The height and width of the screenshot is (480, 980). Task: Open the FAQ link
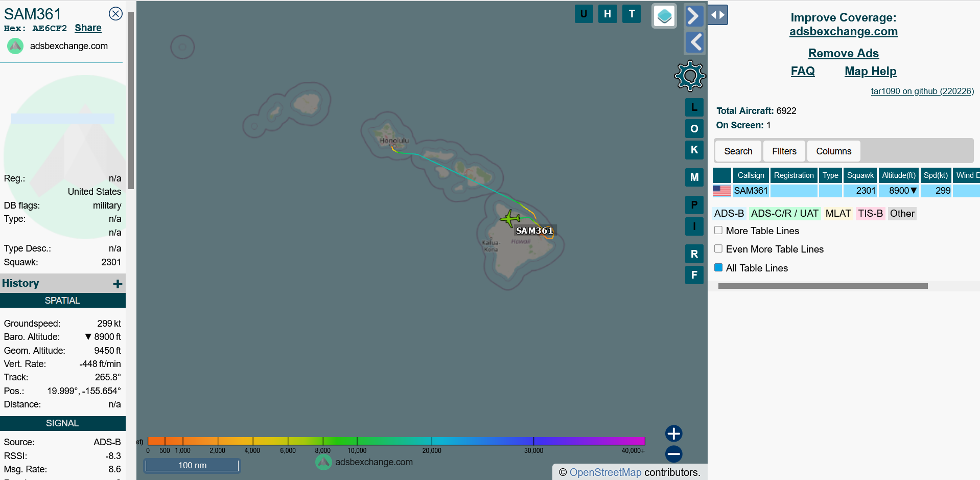pos(803,71)
